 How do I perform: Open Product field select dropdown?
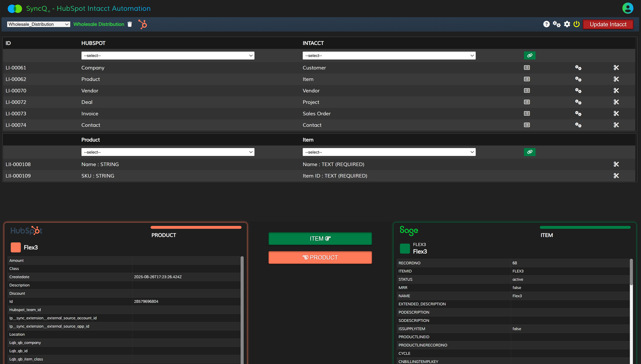point(168,152)
